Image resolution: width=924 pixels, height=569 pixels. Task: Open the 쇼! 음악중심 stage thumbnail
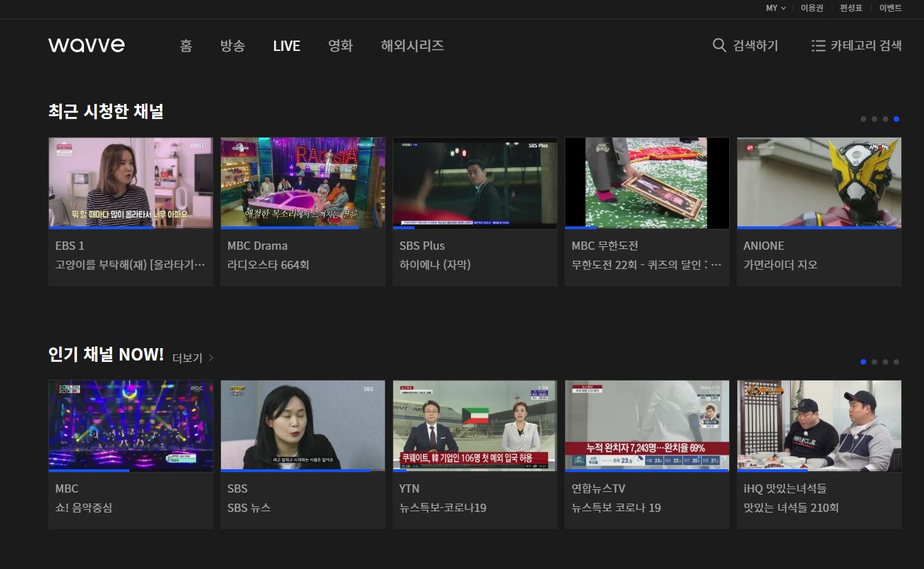click(x=131, y=426)
